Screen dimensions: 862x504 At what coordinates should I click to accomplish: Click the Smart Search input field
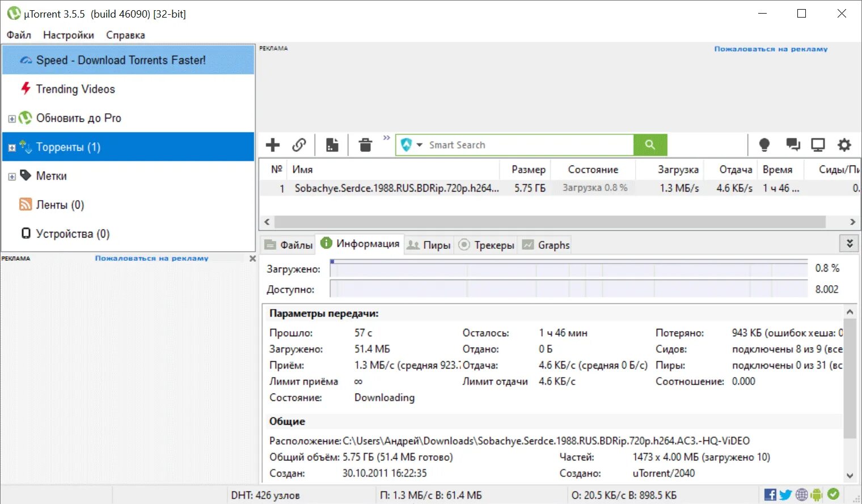(530, 145)
